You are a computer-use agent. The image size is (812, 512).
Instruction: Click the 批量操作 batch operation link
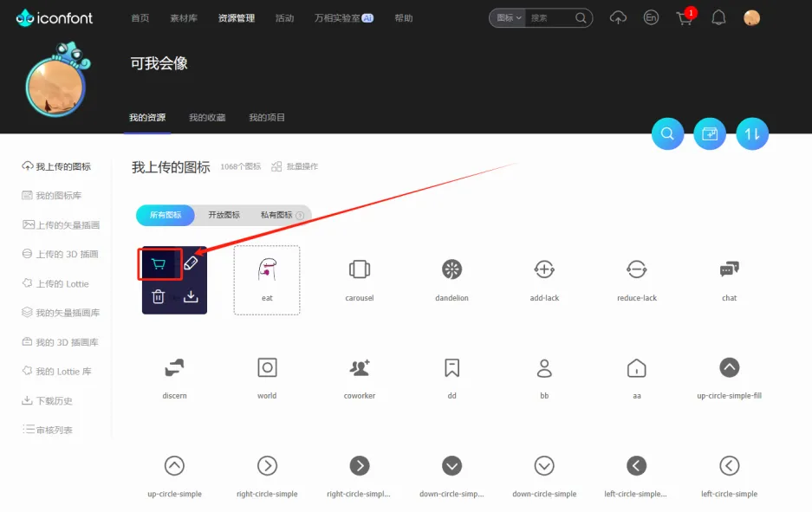[295, 166]
